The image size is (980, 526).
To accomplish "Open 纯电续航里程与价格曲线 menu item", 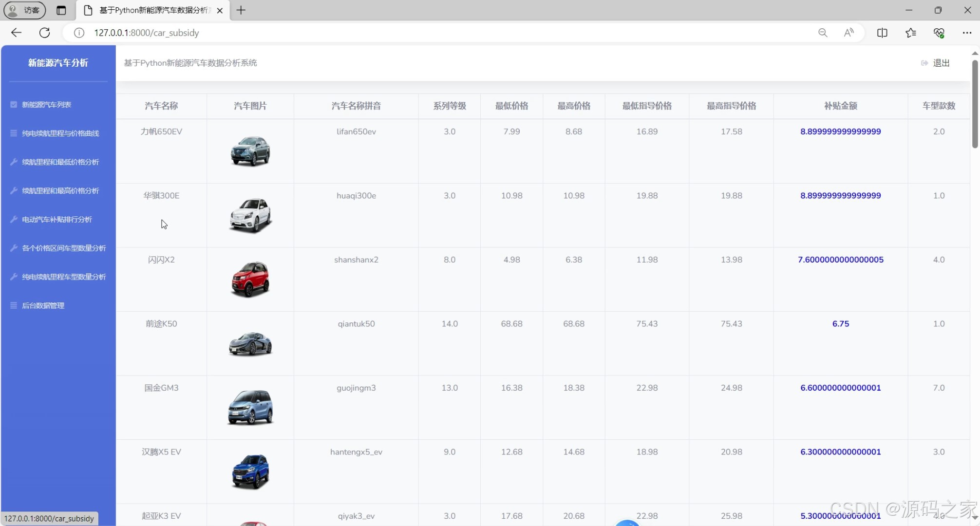I will (60, 133).
